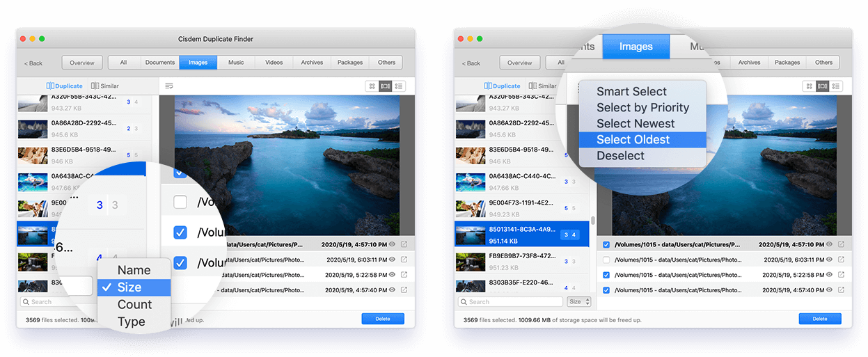Click Similar view icon in left window

(x=95, y=86)
